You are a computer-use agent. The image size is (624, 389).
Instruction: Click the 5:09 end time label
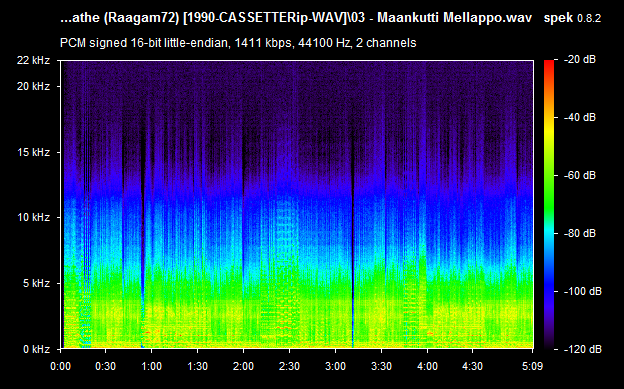532,366
